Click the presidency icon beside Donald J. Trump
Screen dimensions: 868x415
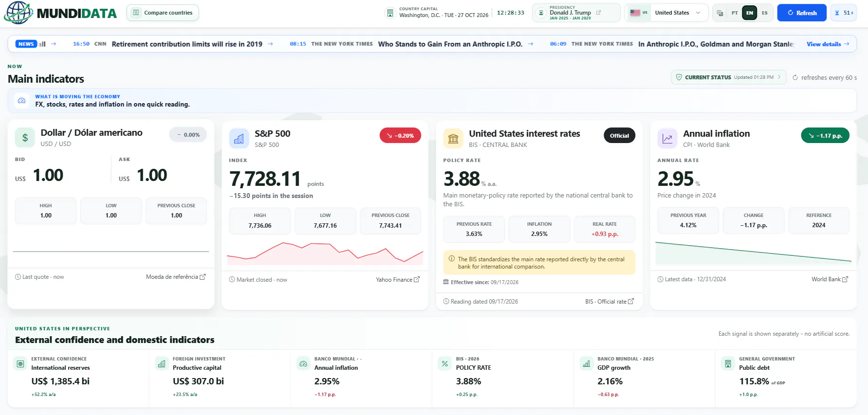click(541, 13)
